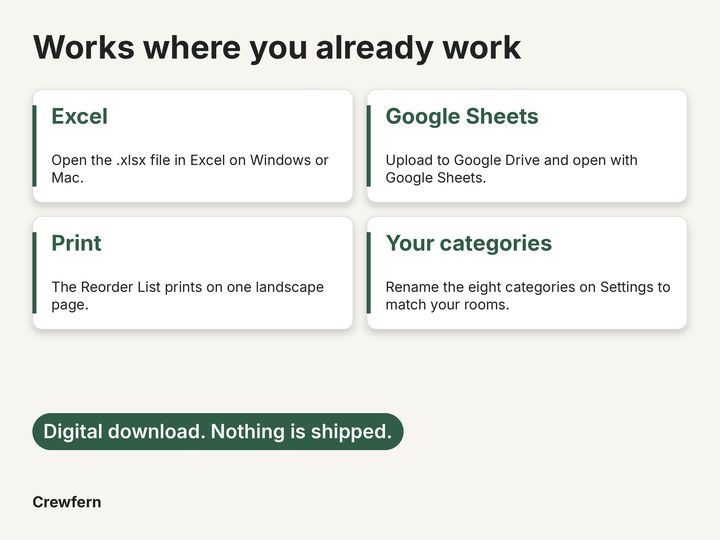Click "Rename the eight categories" description text
The image size is (720, 540).
coord(528,296)
